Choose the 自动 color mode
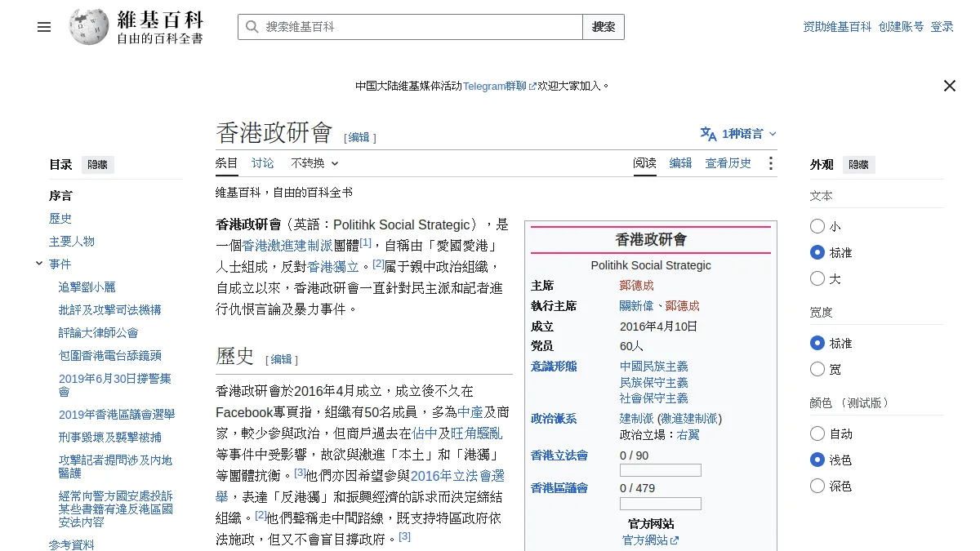The width and height of the screenshot is (980, 551). pyautogui.click(x=817, y=433)
